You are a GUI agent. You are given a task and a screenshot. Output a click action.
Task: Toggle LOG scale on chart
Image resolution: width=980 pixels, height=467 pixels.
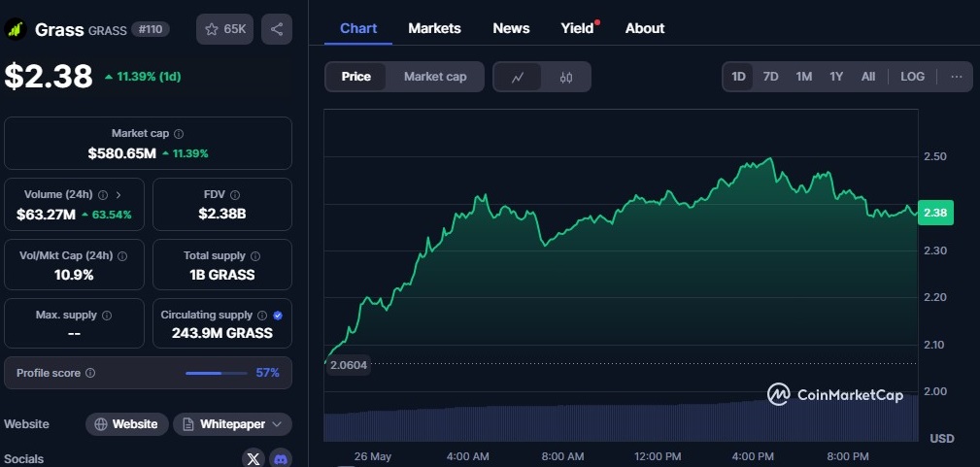[913, 77]
